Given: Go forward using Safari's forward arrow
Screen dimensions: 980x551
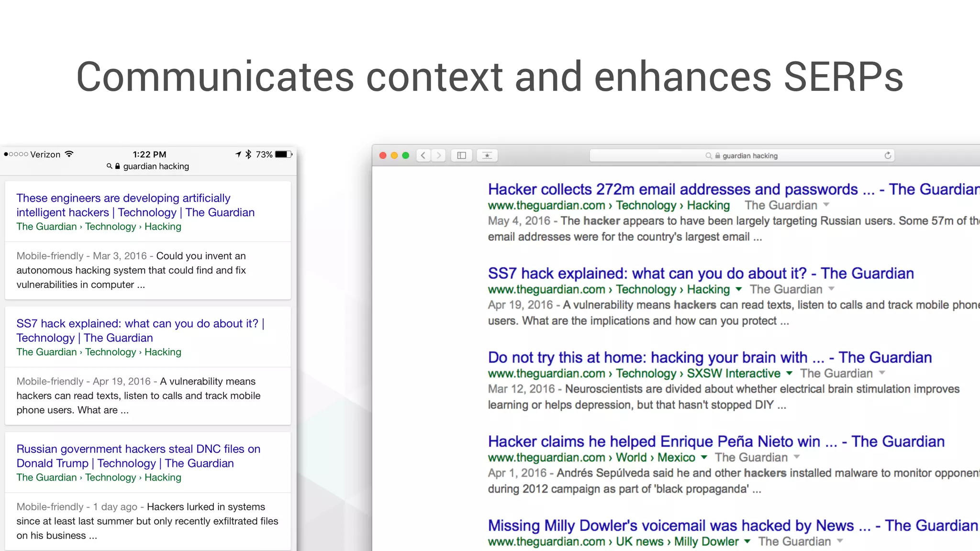Looking at the screenshot, I should 438,155.
